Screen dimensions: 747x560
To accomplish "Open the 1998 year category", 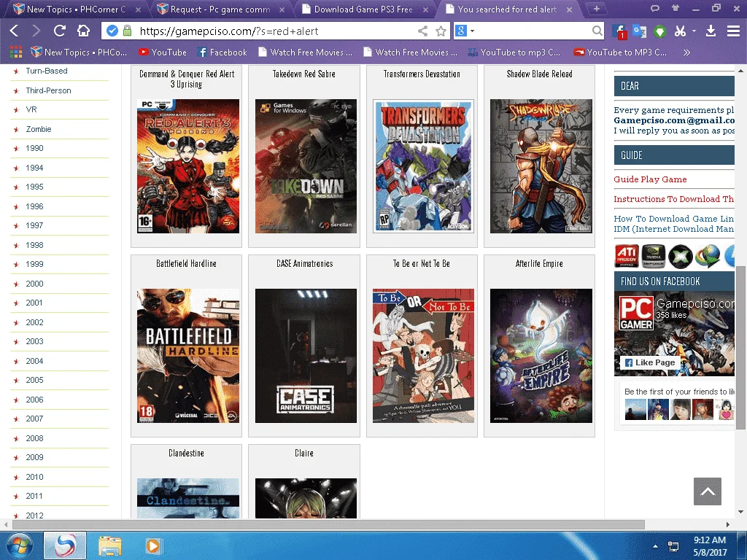I will 34,245.
